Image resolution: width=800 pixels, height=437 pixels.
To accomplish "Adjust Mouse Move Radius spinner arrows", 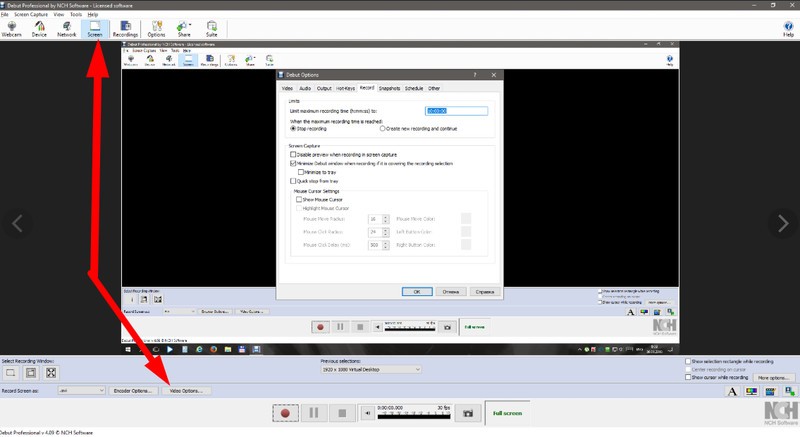I will [x=386, y=219].
